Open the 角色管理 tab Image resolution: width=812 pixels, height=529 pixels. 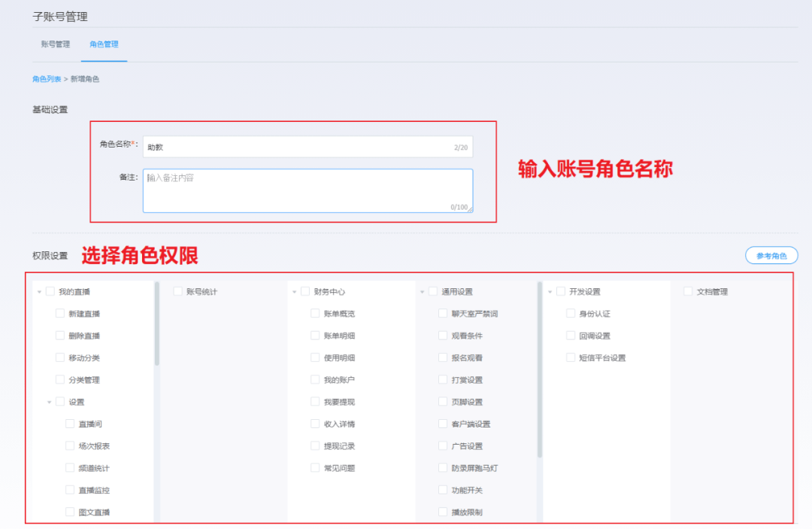coord(104,44)
